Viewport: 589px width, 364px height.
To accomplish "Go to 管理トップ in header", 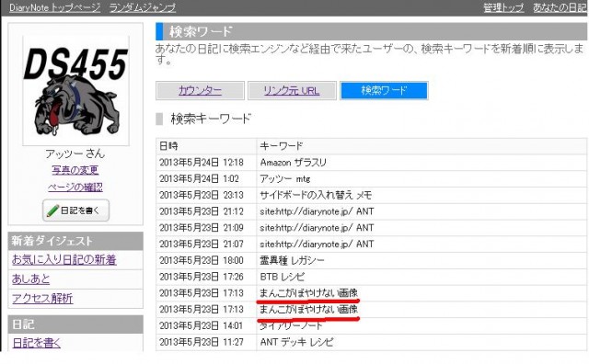I will coord(503,7).
